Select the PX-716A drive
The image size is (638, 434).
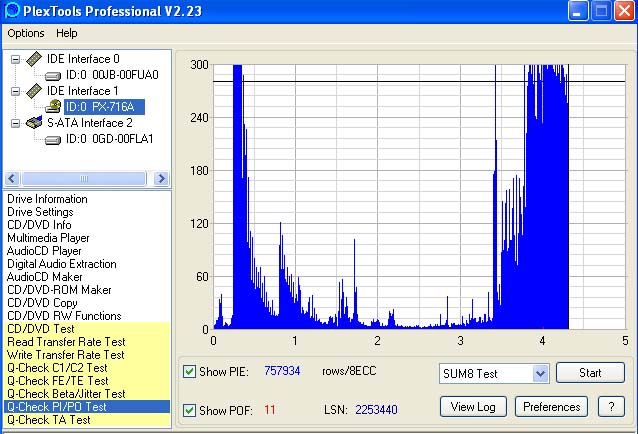(104, 107)
